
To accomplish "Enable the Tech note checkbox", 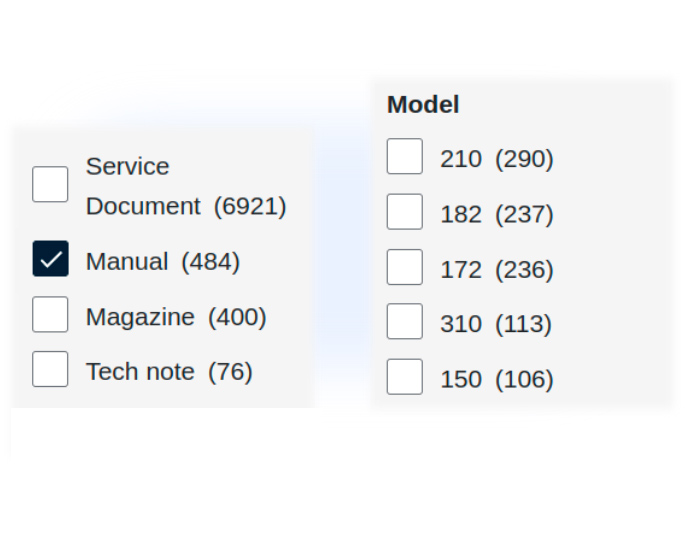I will coord(50,369).
